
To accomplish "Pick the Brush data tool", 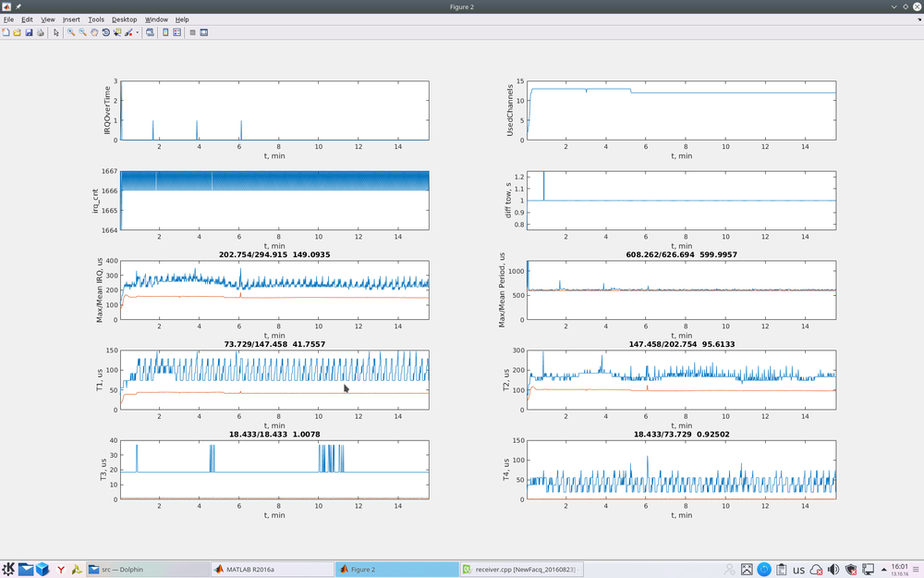I will click(128, 32).
